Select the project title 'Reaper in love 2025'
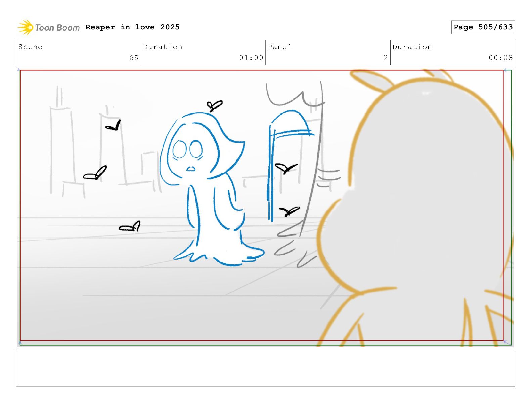Screen dimensions: 532x411 pos(132,27)
